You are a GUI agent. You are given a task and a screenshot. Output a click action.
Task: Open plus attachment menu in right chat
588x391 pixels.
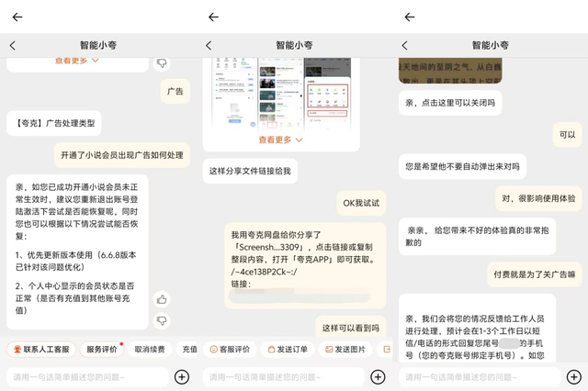[x=574, y=376]
